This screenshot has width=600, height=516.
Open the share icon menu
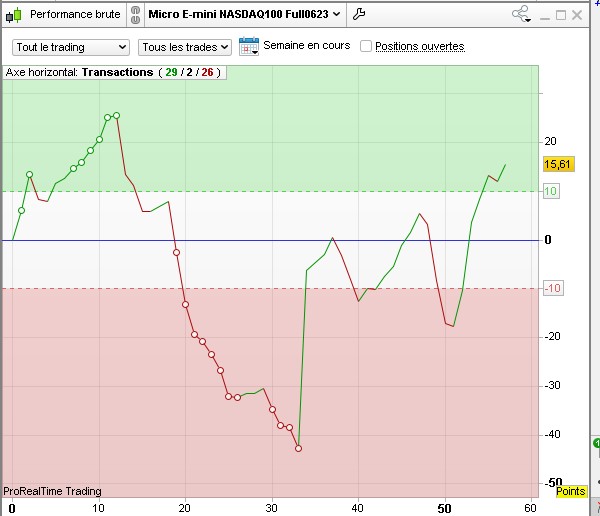521,14
